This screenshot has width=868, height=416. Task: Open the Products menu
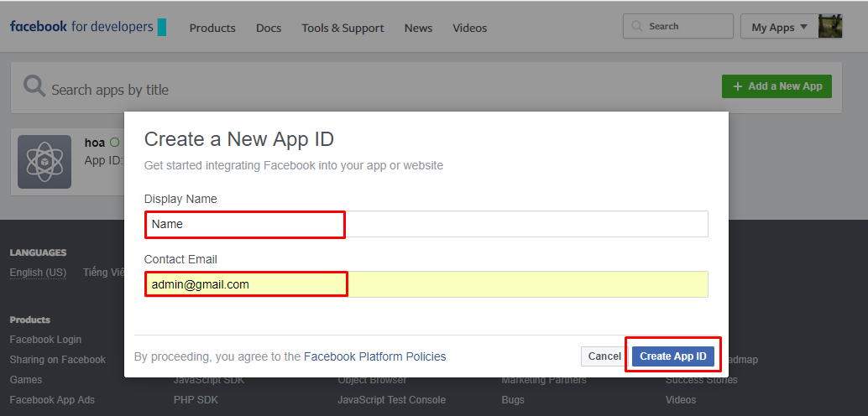coord(212,28)
